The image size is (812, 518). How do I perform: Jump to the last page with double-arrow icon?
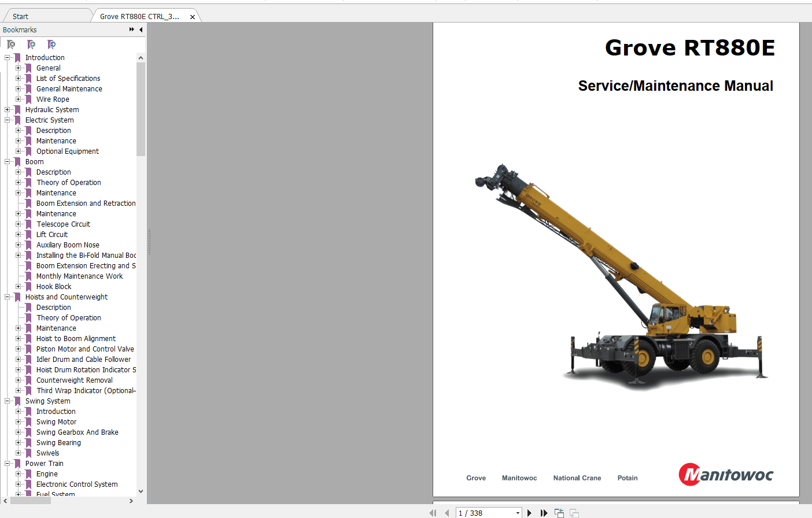(544, 513)
